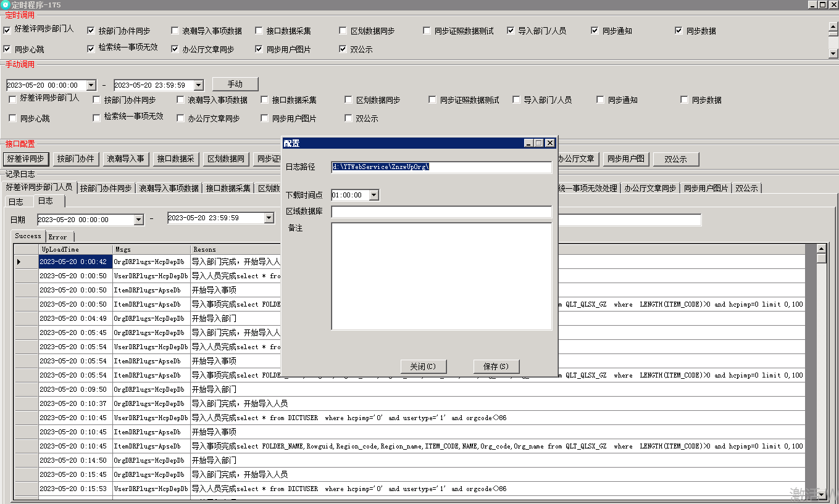Click the app icon in the main title bar

pyautogui.click(x=6, y=5)
